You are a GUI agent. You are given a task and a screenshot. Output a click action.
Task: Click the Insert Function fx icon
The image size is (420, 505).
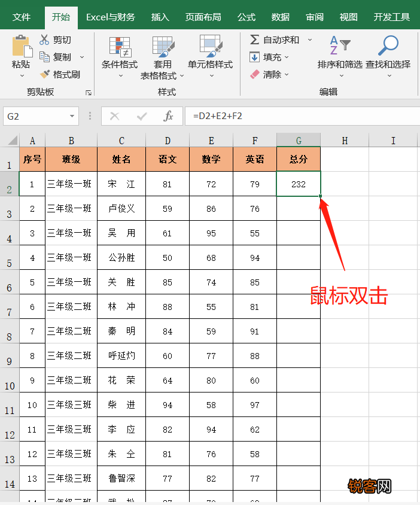[168, 116]
